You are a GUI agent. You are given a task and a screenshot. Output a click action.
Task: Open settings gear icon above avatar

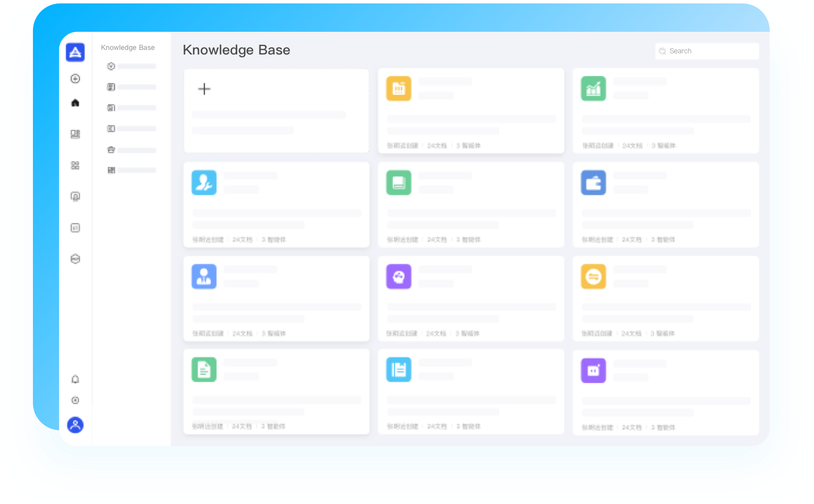coord(75,400)
